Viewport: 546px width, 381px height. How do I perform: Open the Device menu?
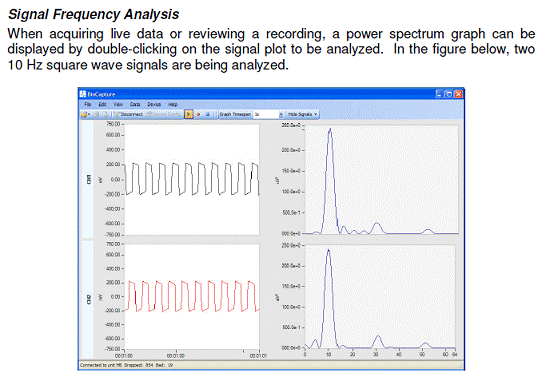coord(154,104)
